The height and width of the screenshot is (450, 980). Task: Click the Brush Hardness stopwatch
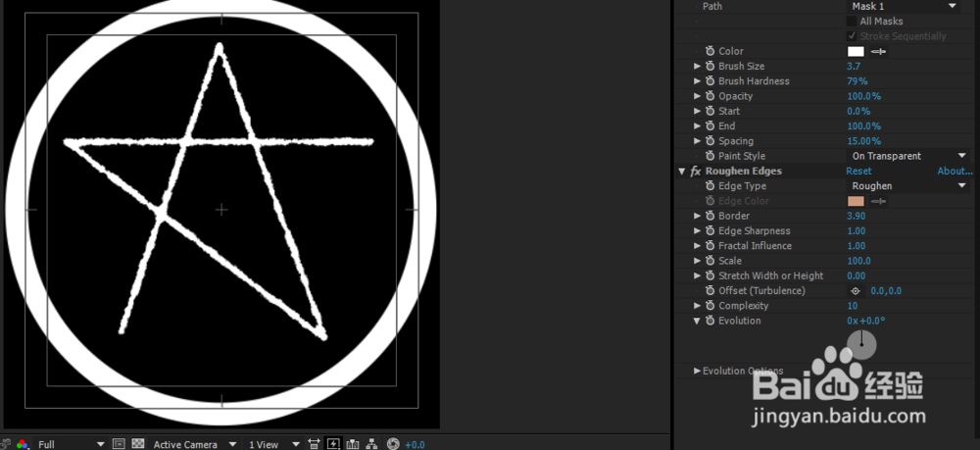click(x=710, y=81)
